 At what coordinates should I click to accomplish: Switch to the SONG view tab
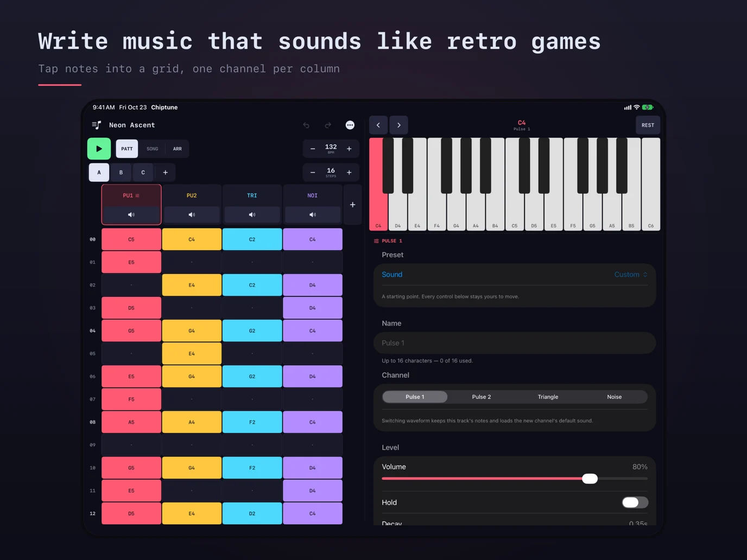[153, 149]
